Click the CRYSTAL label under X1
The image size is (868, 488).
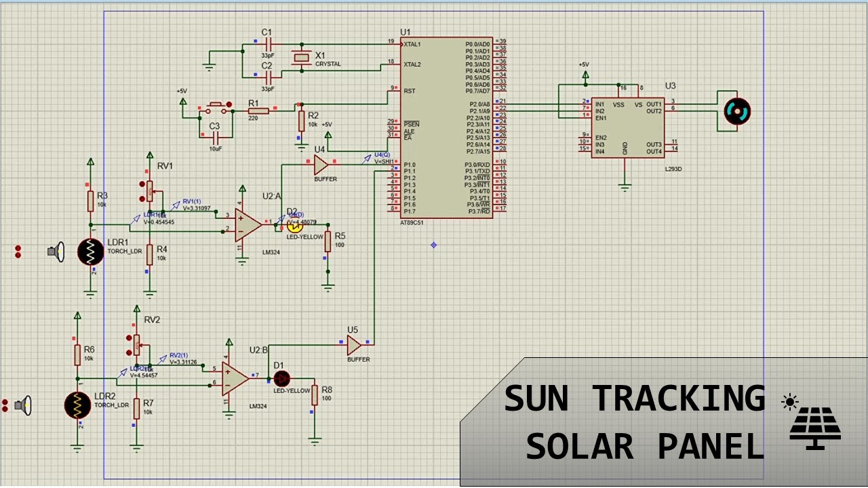328,64
